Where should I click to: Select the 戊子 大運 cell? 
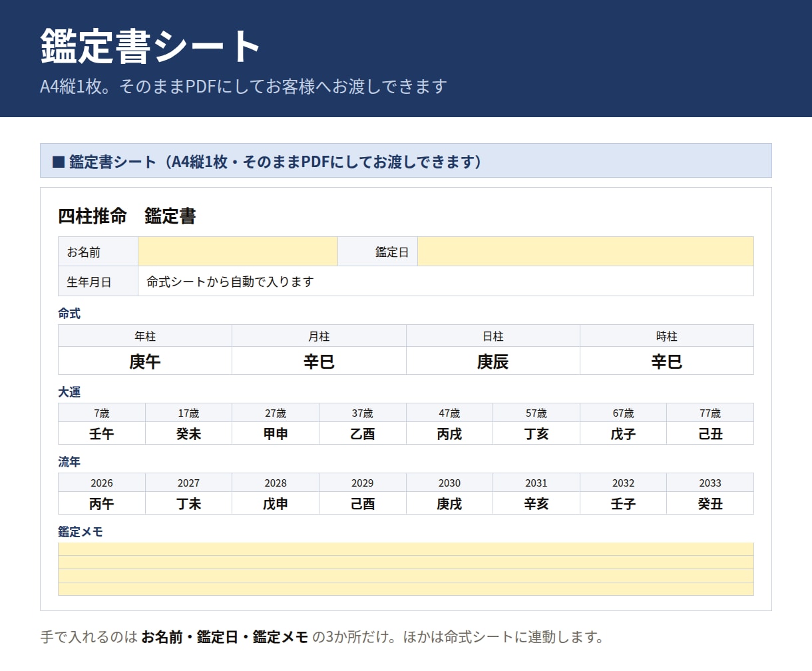click(624, 433)
